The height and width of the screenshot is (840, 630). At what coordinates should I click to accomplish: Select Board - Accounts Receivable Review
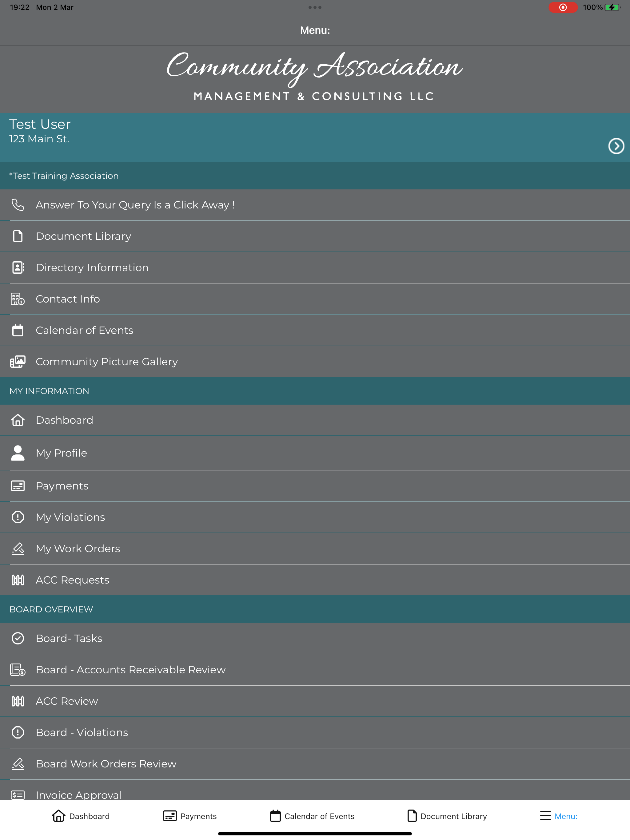tap(315, 669)
